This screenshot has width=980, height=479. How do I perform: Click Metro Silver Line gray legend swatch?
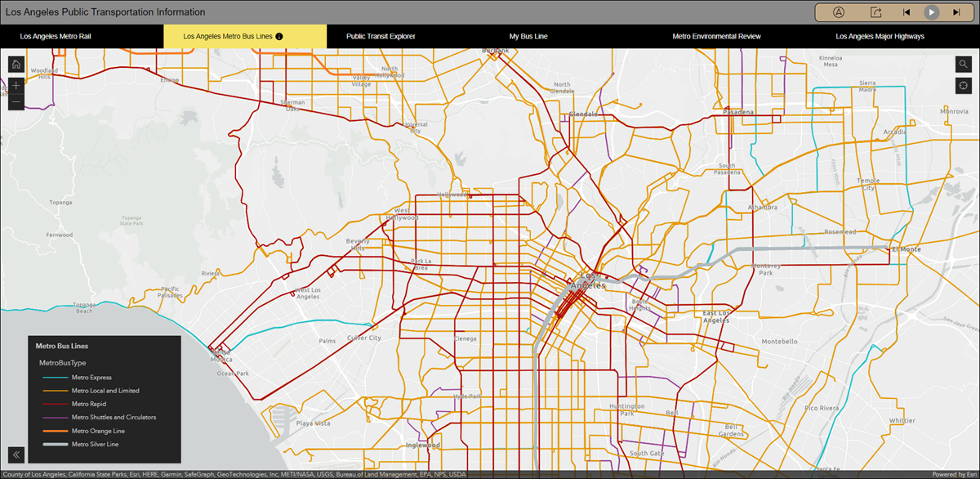[x=55, y=444]
